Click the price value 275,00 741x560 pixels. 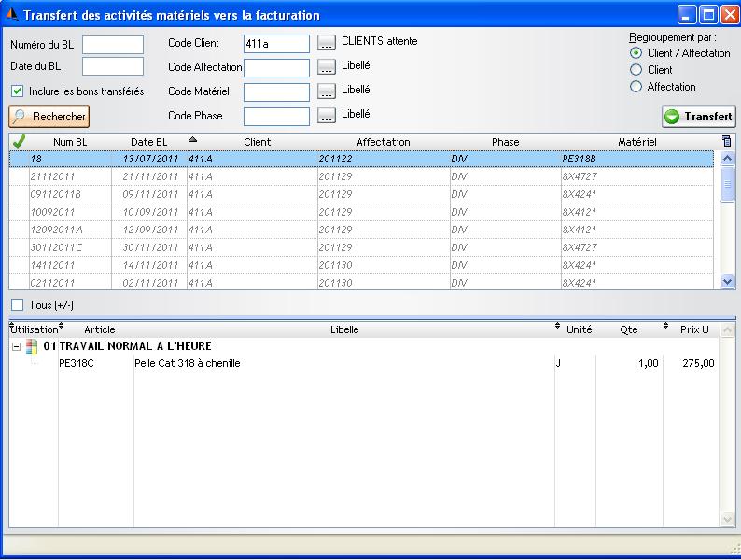698,363
